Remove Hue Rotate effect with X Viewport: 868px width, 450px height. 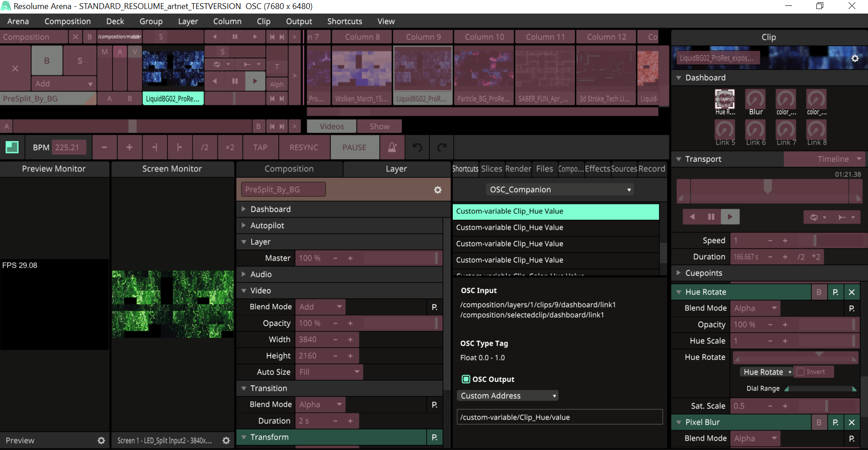pos(851,292)
